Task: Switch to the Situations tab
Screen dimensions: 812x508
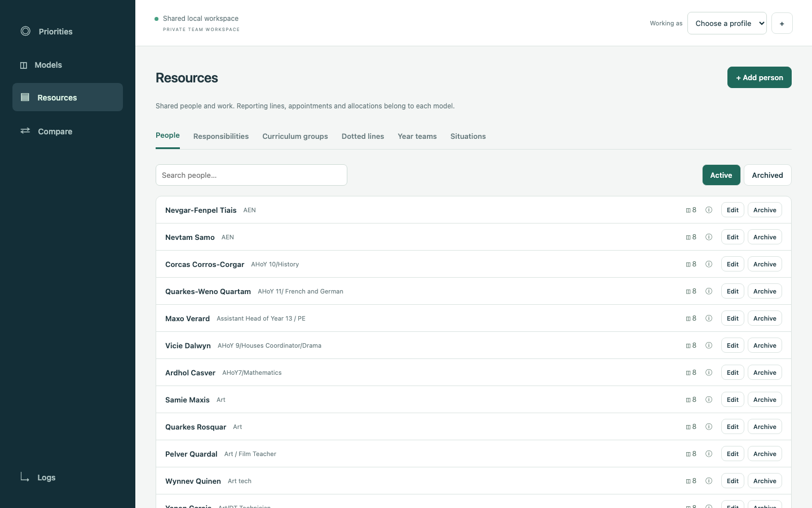Action: click(x=468, y=136)
